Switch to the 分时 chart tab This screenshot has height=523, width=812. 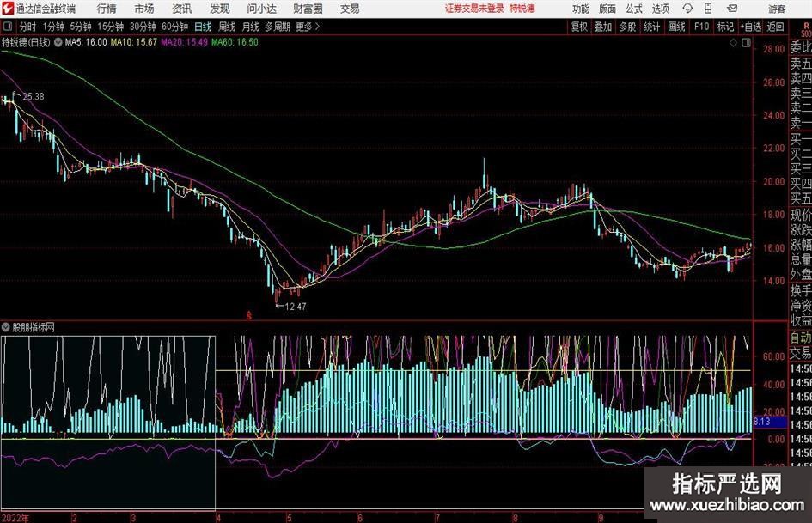click(x=27, y=27)
